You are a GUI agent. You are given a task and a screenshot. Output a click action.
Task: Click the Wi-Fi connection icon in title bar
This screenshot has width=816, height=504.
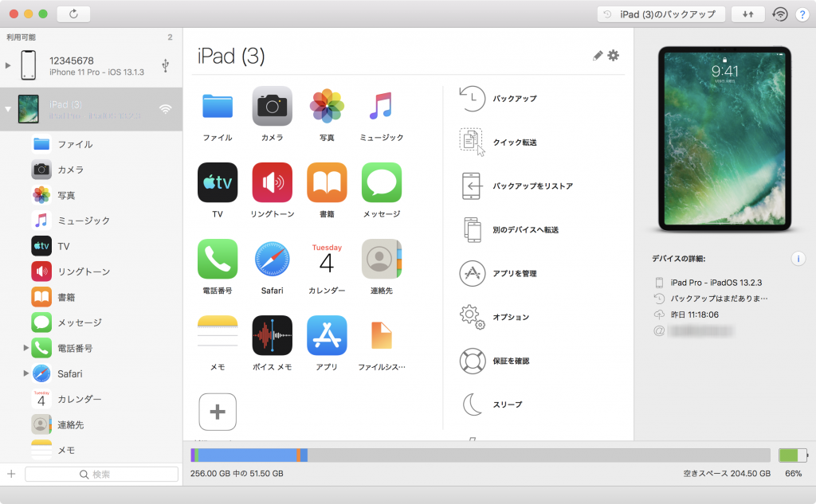(779, 14)
